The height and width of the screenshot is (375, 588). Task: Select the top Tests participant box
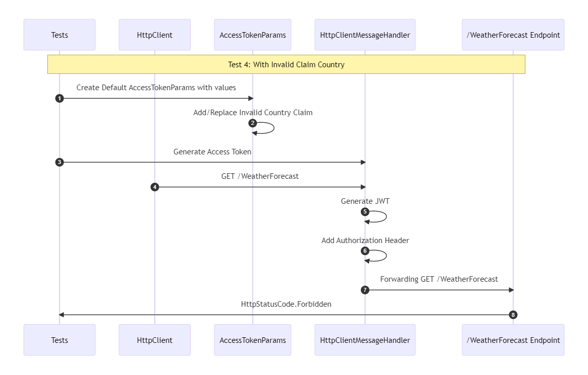pos(59,35)
